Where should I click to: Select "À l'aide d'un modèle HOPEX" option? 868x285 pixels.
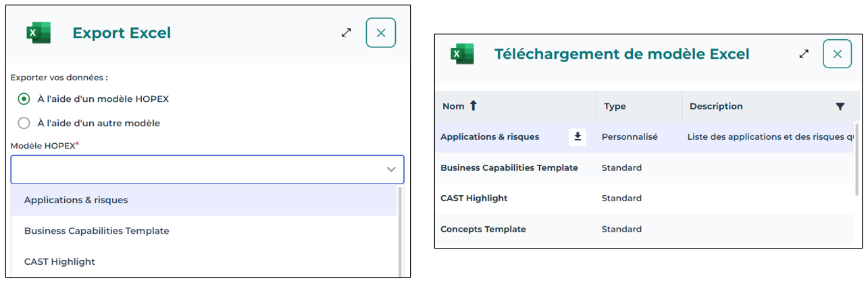24,99
